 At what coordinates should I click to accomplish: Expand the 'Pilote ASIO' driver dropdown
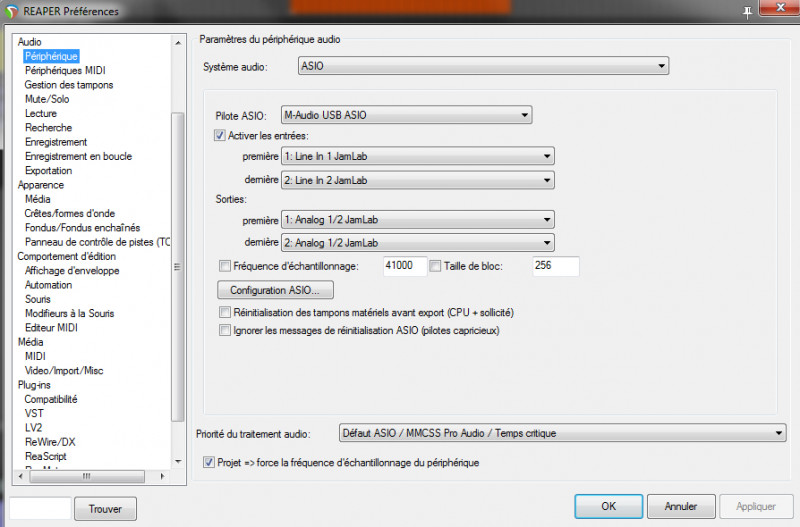[406, 115]
